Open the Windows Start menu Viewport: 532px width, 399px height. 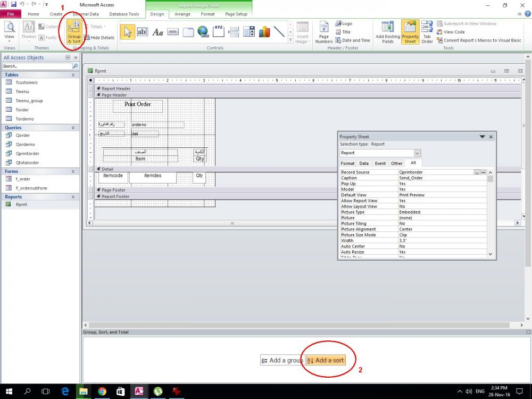click(x=9, y=391)
